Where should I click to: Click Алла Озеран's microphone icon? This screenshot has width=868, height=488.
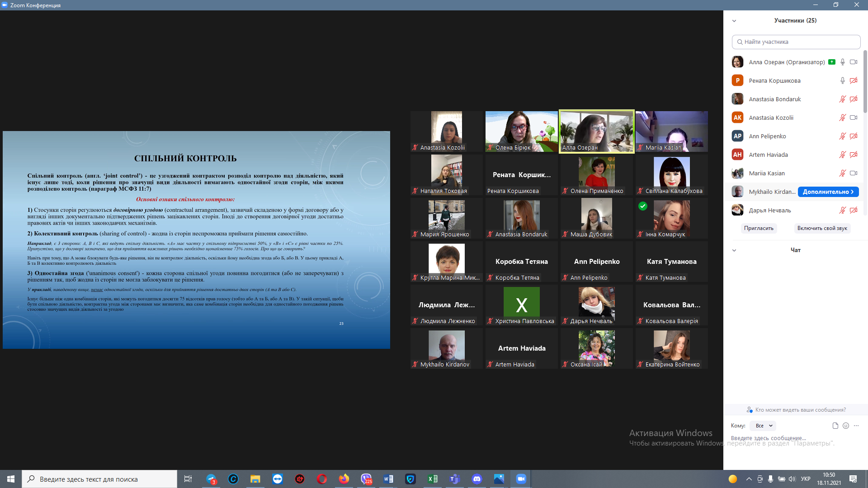842,62
